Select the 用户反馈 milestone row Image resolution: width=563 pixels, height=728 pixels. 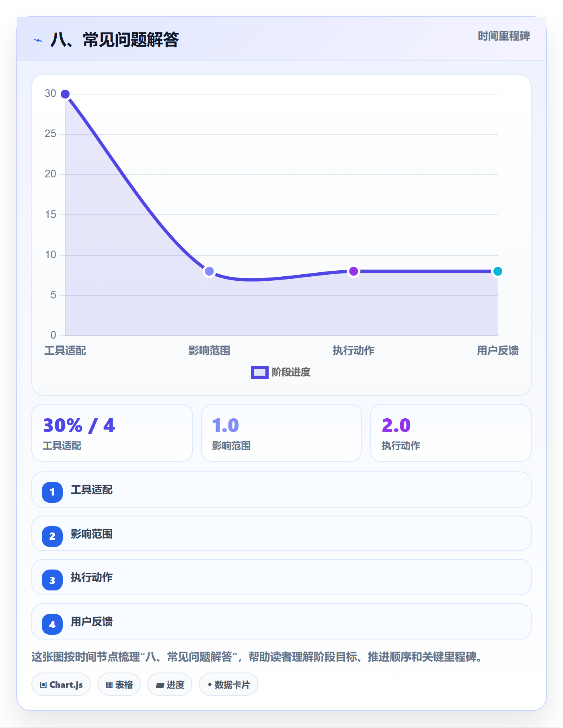tap(281, 621)
